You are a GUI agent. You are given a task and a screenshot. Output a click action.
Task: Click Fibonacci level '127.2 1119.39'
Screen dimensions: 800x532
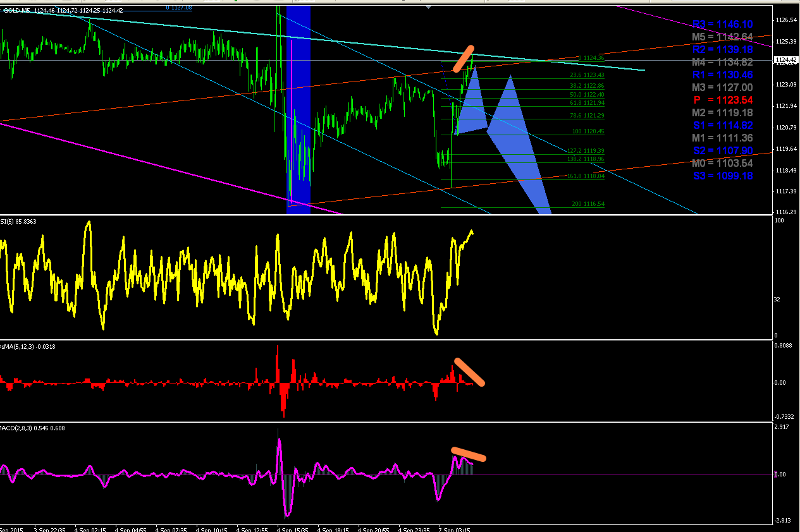coord(586,151)
